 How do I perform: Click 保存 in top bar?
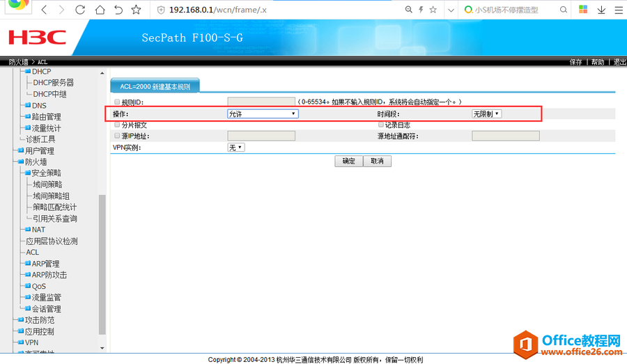tap(576, 62)
